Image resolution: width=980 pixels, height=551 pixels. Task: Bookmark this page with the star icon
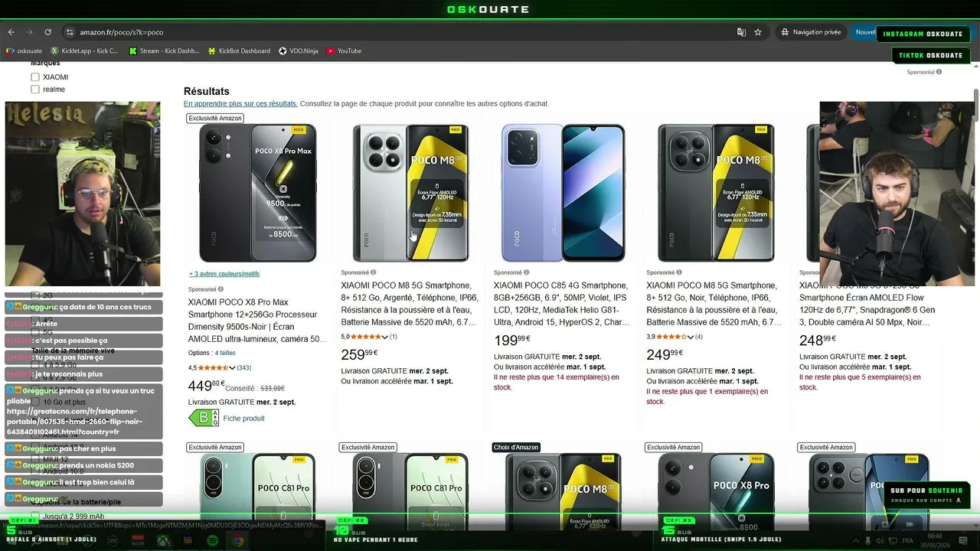[758, 32]
